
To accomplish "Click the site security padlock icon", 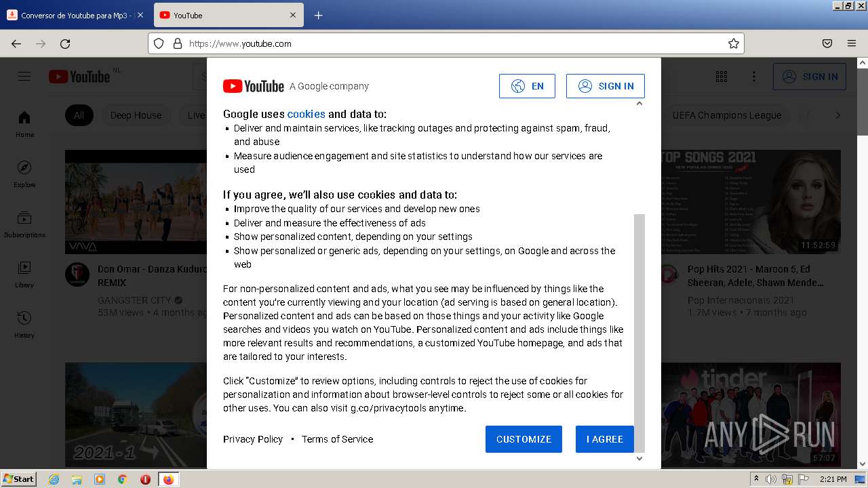I will [178, 43].
